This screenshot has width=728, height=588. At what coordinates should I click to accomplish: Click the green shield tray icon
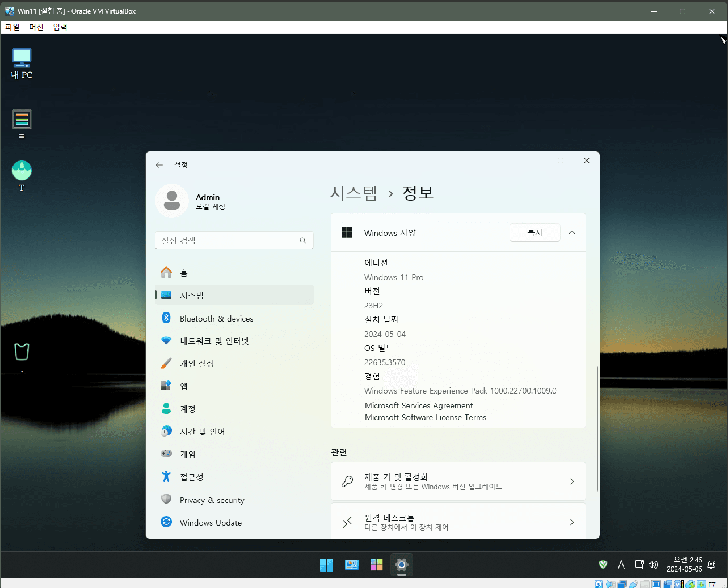pyautogui.click(x=603, y=564)
